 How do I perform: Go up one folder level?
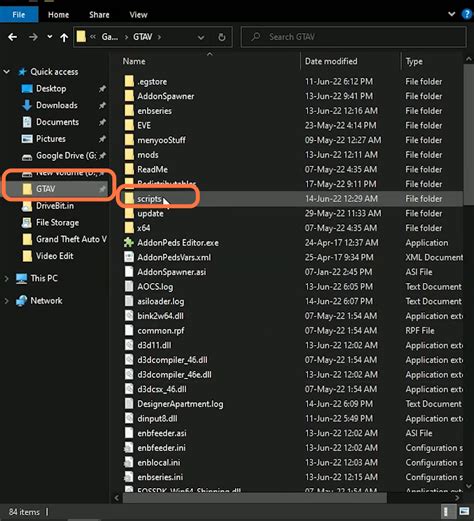click(x=64, y=37)
